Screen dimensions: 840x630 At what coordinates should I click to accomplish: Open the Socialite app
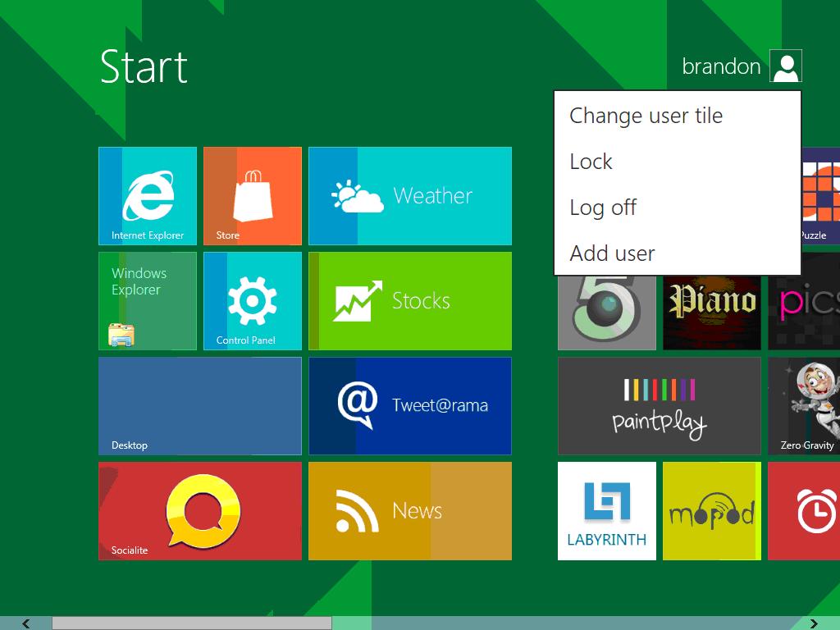pos(199,510)
